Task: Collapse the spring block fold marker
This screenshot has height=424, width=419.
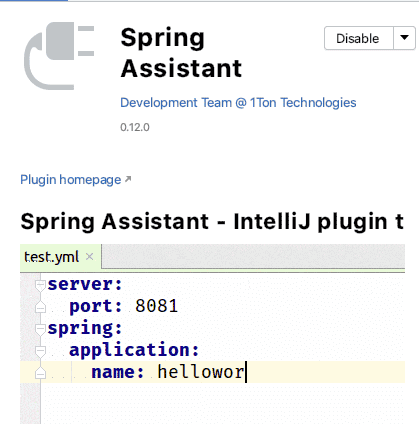Action: (x=40, y=329)
